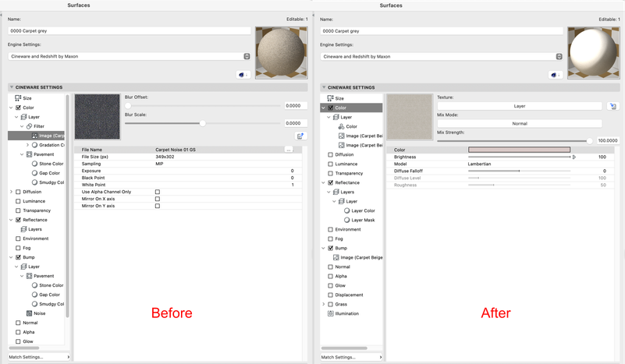Select the Filter node in Before panel
625x364 pixels.
[35, 126]
